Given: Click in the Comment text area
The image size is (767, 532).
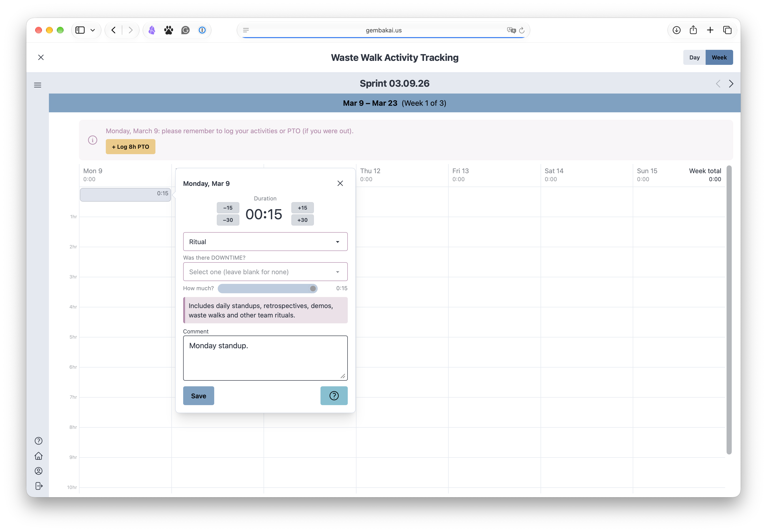Looking at the screenshot, I should coord(265,358).
